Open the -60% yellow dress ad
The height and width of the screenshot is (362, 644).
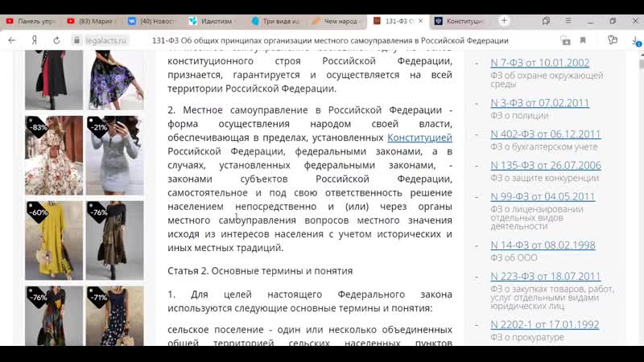tap(54, 241)
